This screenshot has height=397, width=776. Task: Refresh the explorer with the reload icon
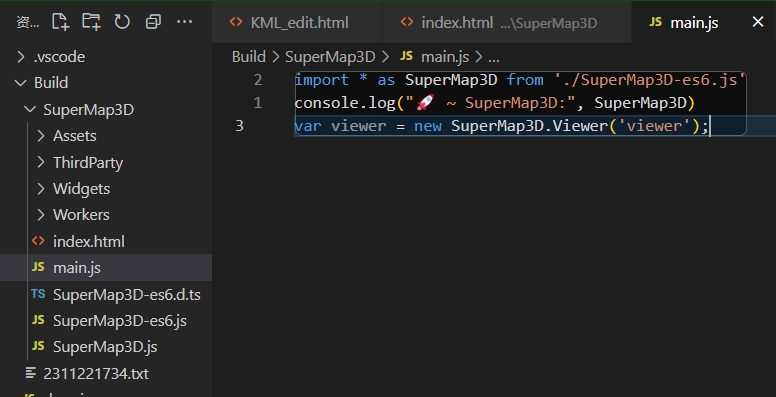point(122,22)
